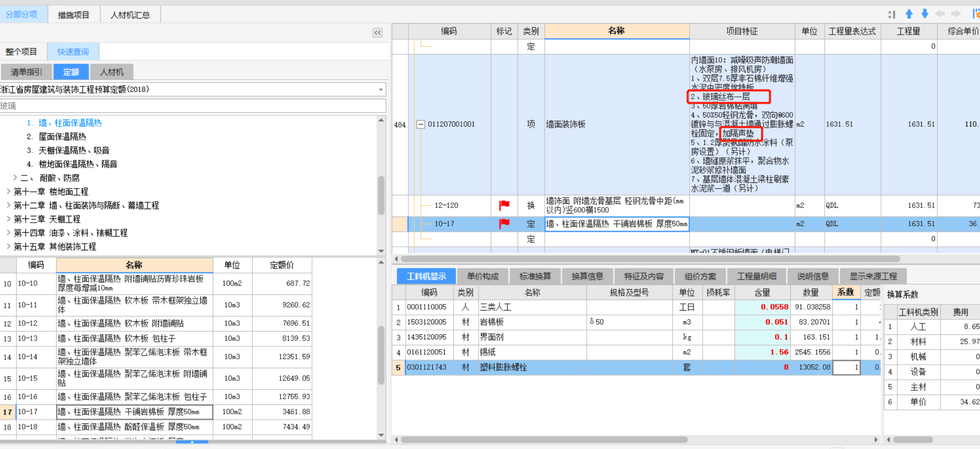Viewport: 980px width, 449px height.
Task: Open the 清单指引 tab
Action: coord(26,72)
